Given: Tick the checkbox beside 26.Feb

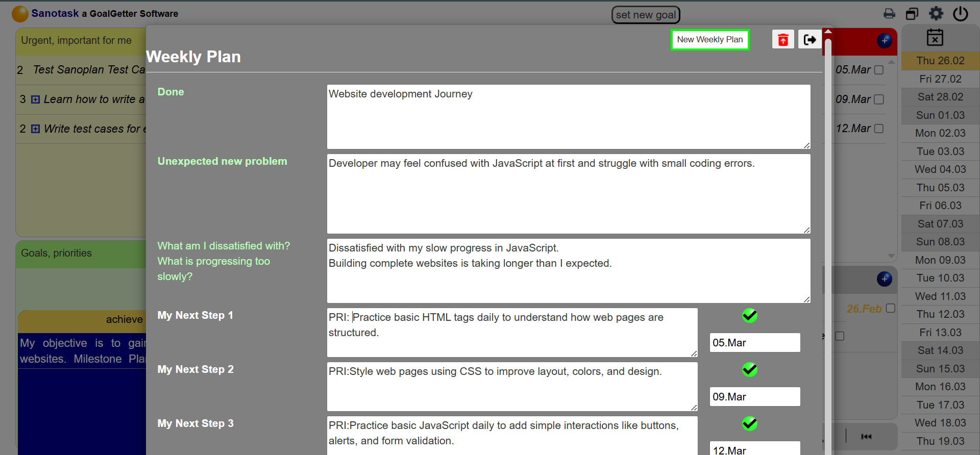Looking at the screenshot, I should tap(891, 308).
